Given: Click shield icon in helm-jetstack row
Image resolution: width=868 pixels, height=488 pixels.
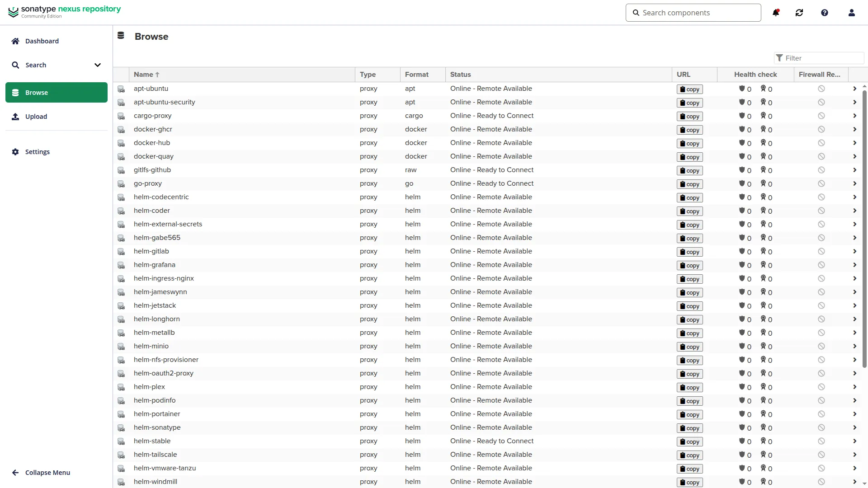Looking at the screenshot, I should (742, 305).
